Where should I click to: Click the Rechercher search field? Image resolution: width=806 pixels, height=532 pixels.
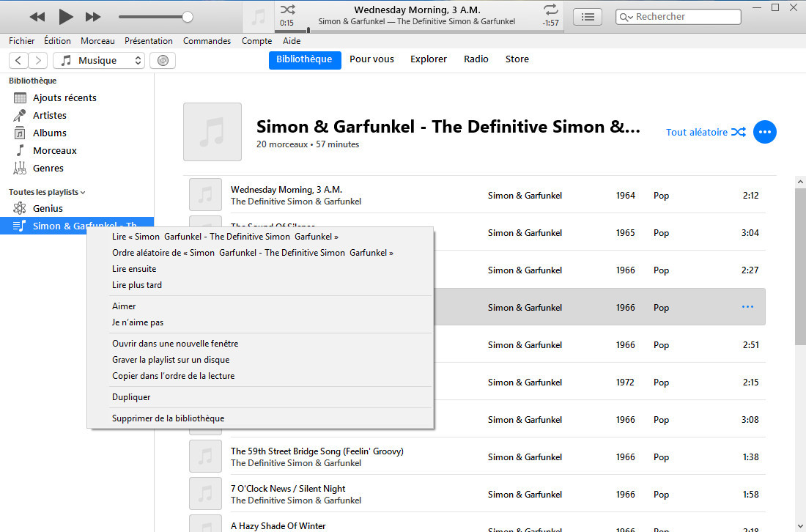coord(678,17)
